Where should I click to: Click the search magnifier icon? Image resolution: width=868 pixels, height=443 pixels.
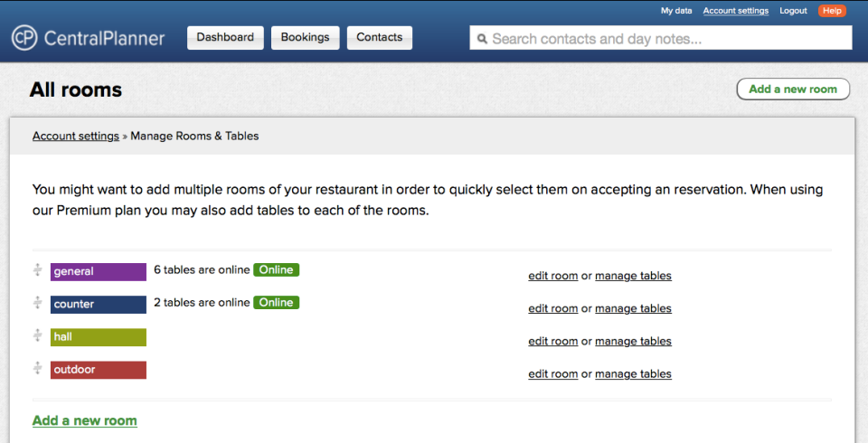tap(483, 39)
